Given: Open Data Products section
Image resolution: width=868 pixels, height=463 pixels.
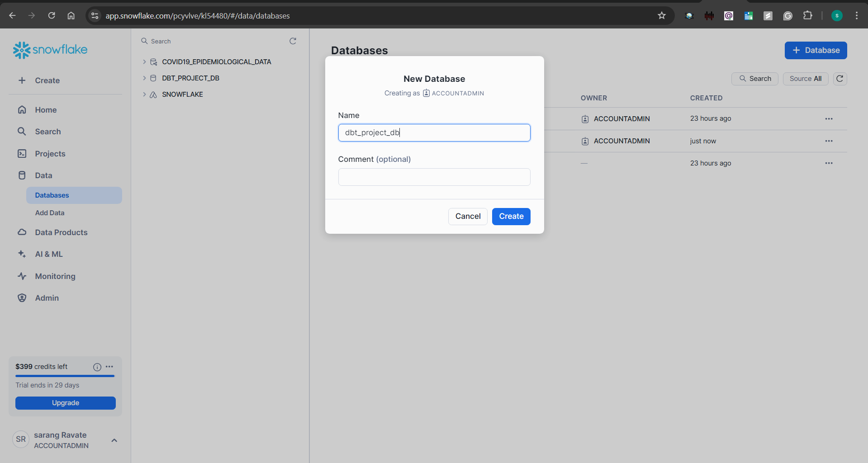Looking at the screenshot, I should point(61,232).
